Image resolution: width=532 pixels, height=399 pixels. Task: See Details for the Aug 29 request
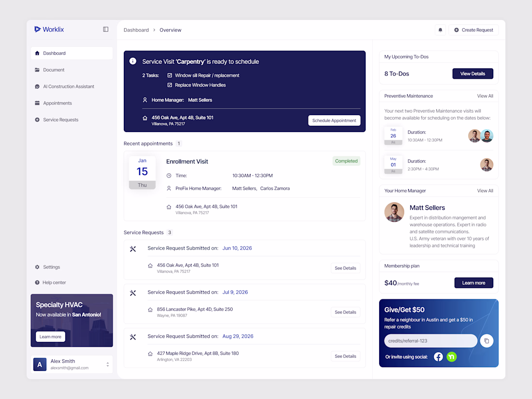(x=345, y=356)
